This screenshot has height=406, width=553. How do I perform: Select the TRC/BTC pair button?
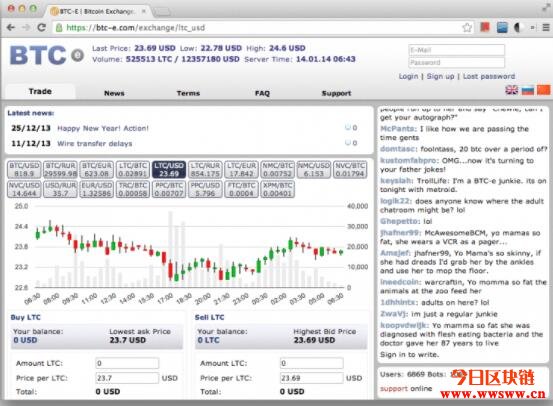tap(133, 189)
